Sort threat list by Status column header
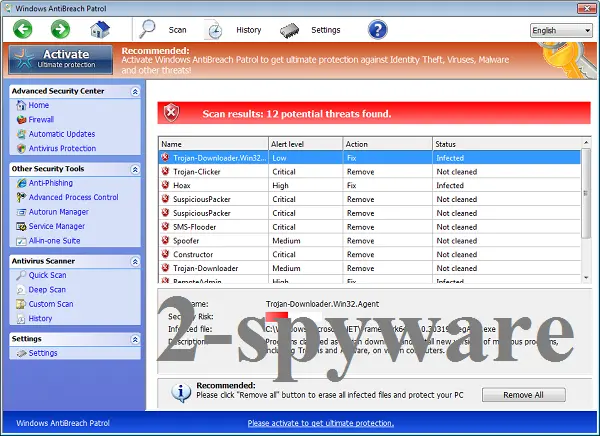This screenshot has height=436, width=600. [x=507, y=144]
